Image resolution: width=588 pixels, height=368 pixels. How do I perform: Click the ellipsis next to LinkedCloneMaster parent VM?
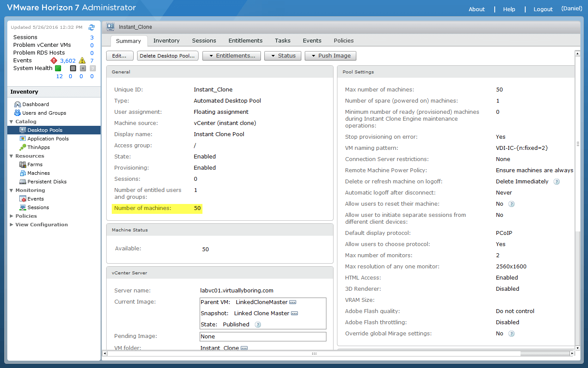coord(293,302)
